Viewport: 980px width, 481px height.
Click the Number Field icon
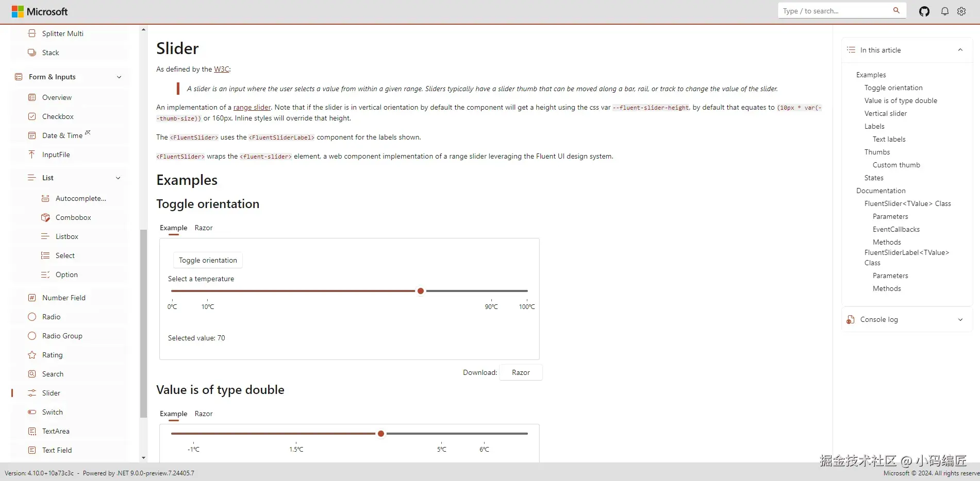click(x=32, y=298)
